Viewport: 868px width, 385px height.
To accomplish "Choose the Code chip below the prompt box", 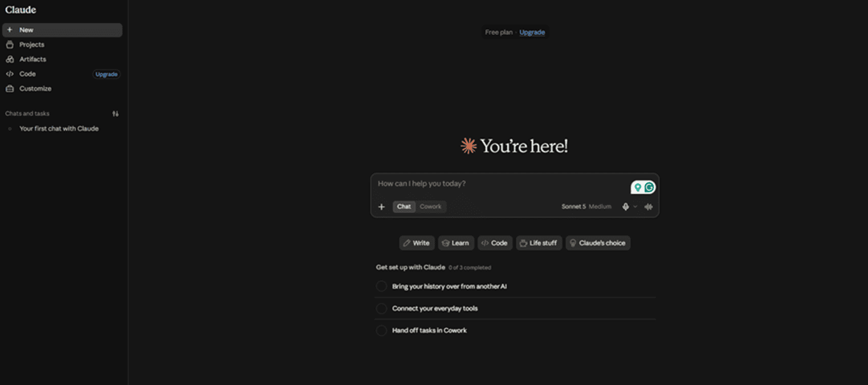I will pos(495,243).
